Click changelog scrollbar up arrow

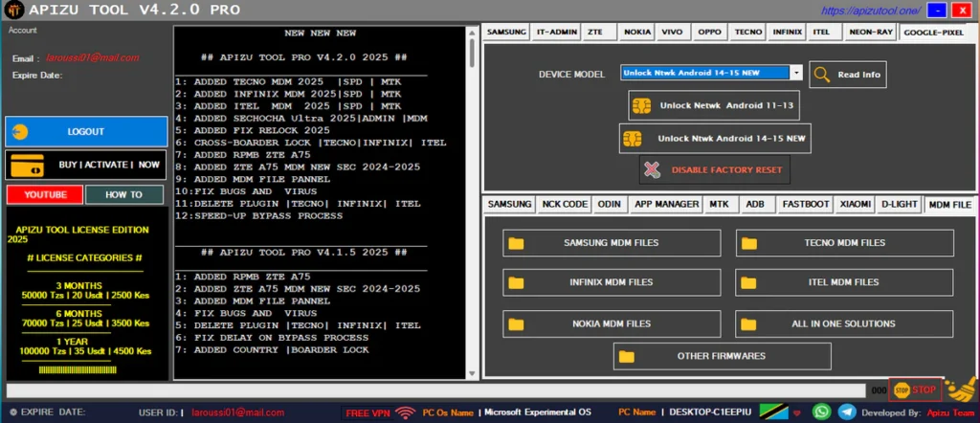coord(472,32)
